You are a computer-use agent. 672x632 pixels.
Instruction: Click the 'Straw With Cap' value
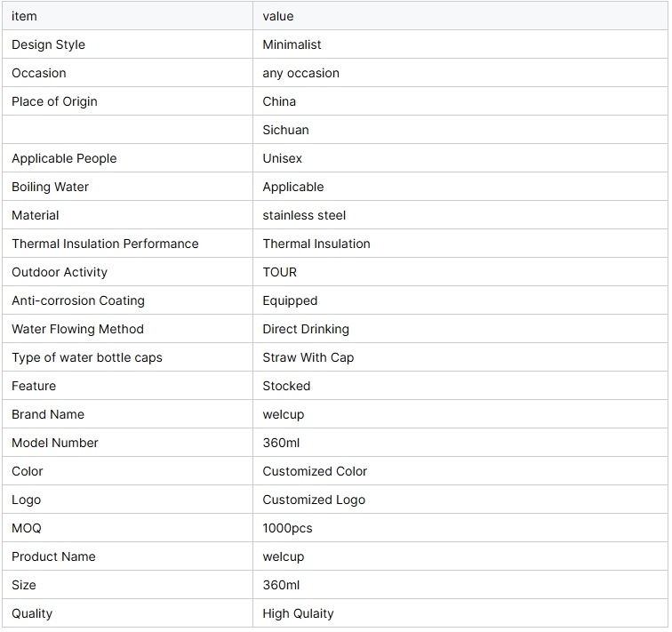coord(308,357)
